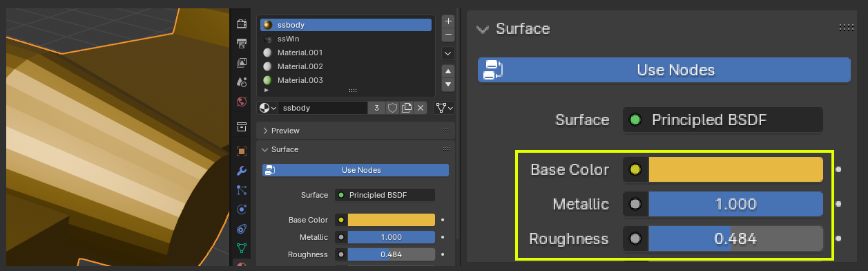Remove material slot with minus button
The width and height of the screenshot is (868, 271).
click(448, 35)
